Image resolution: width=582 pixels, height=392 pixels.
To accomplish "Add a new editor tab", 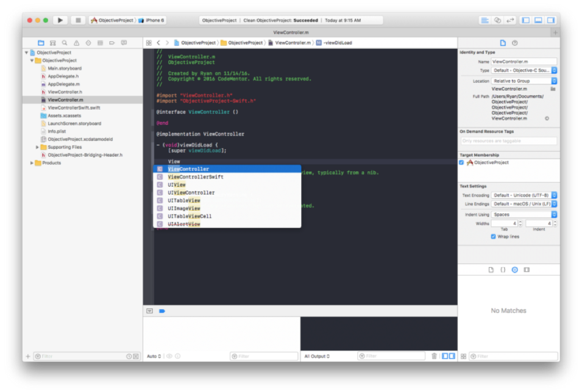I will (x=555, y=33).
